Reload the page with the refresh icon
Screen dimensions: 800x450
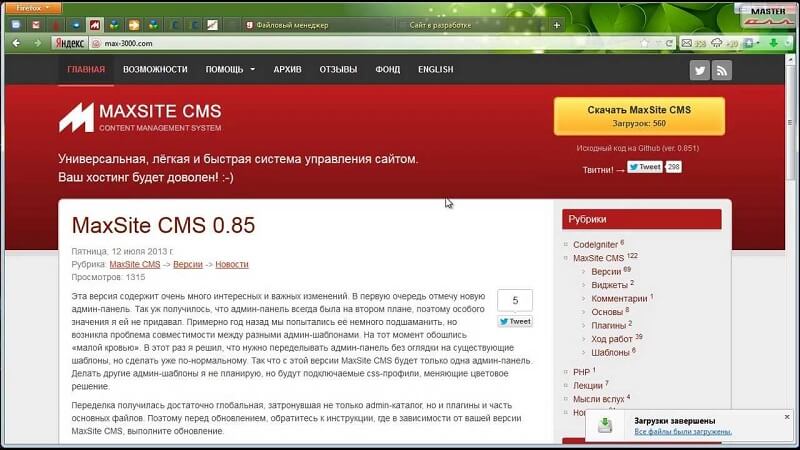pos(669,43)
